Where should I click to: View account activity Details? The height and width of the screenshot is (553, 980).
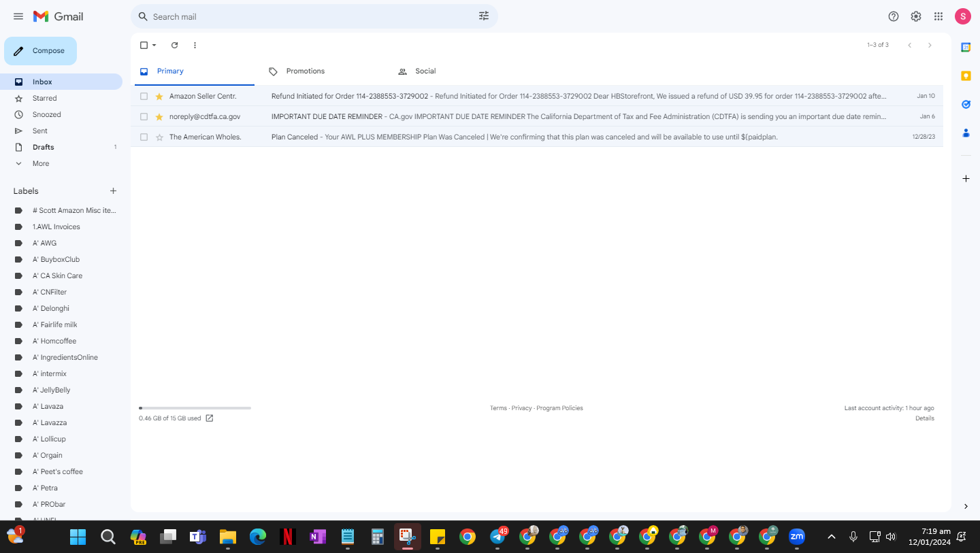point(925,418)
